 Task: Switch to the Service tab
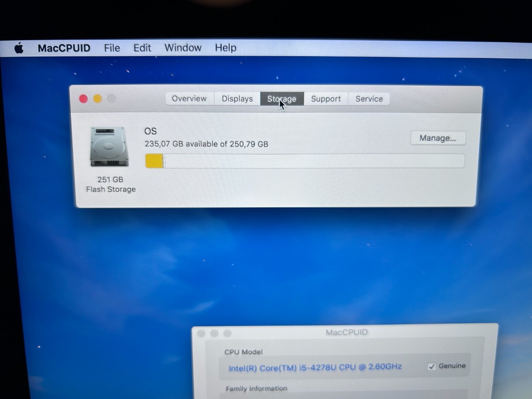click(369, 99)
